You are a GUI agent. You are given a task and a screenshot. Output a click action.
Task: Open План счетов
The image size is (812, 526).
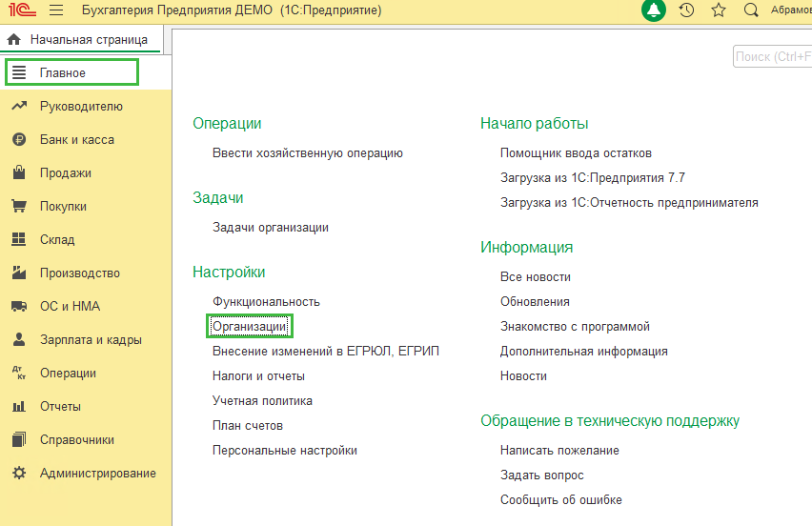(248, 426)
